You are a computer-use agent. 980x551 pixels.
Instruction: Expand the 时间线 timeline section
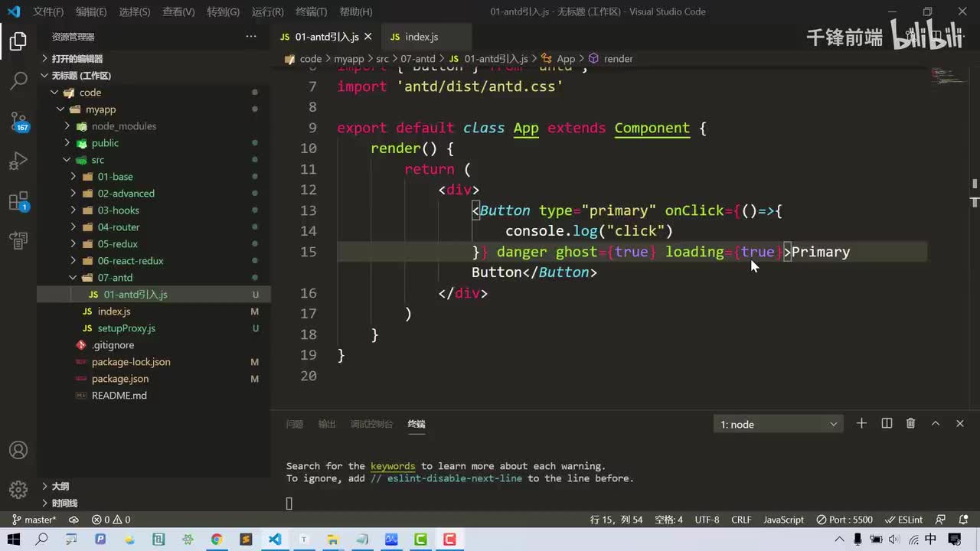[154, 503]
